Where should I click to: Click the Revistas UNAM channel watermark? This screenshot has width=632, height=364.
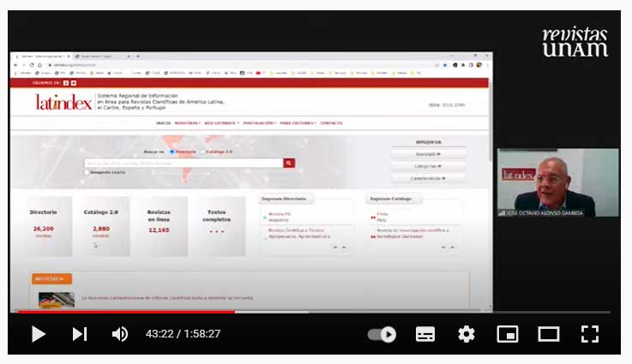coord(575,42)
